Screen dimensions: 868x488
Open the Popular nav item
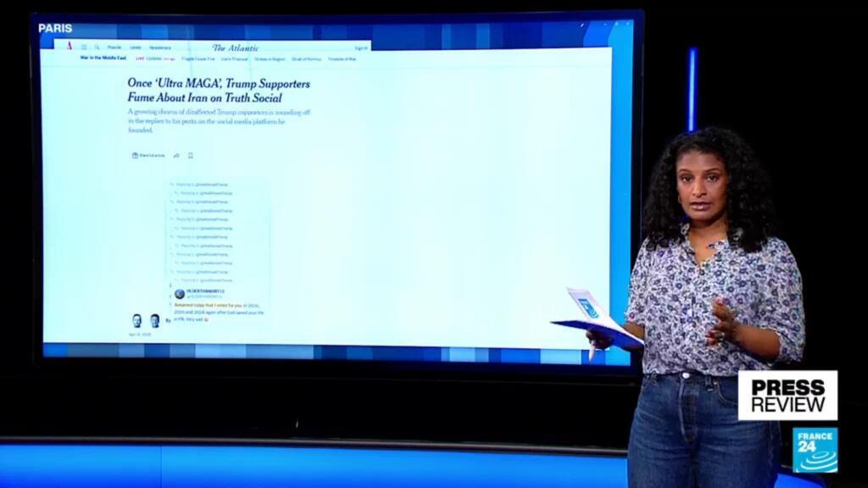pos(114,47)
